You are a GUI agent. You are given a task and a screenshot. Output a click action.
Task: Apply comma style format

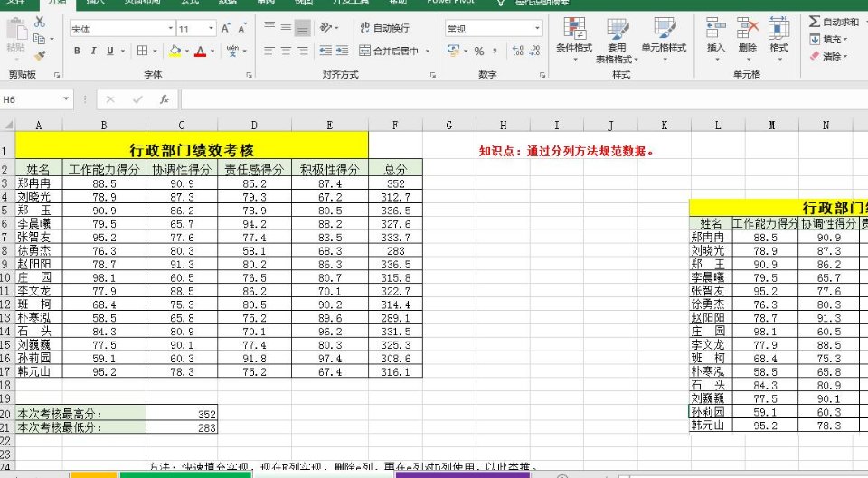click(x=495, y=51)
